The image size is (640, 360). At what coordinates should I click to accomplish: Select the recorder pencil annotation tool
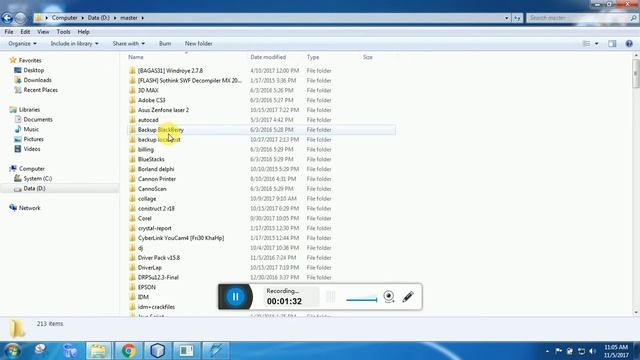coord(408,297)
